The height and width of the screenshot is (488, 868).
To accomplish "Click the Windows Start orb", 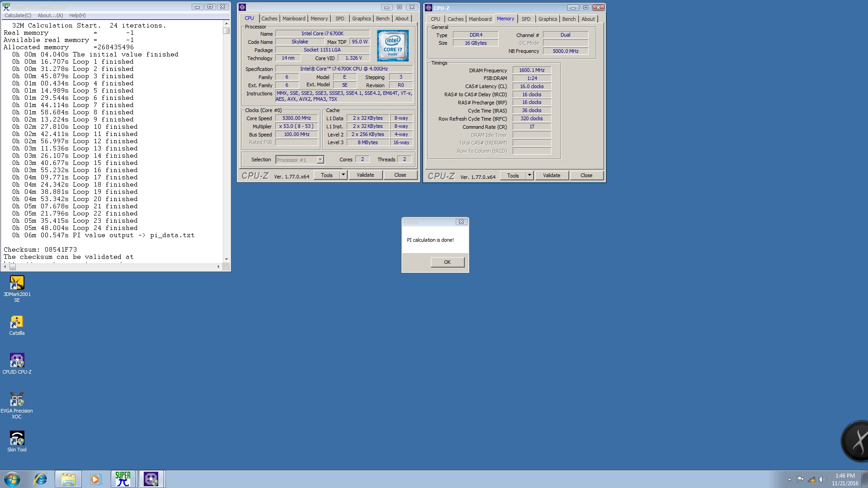I will (12, 479).
